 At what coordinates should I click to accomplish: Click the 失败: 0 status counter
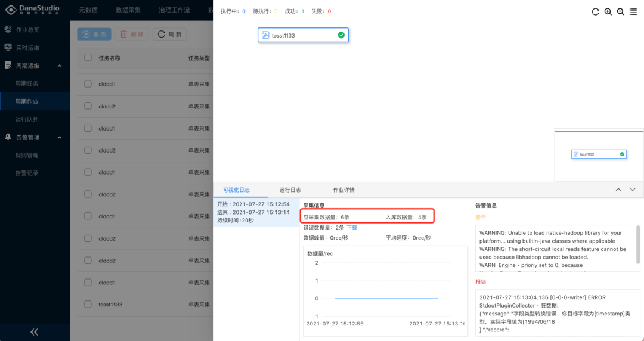coord(321,11)
